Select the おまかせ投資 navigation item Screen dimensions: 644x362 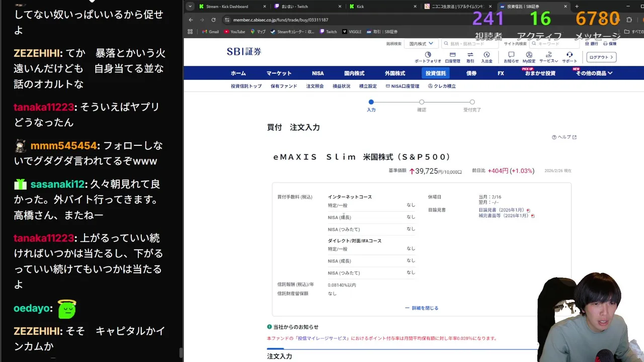click(540, 73)
